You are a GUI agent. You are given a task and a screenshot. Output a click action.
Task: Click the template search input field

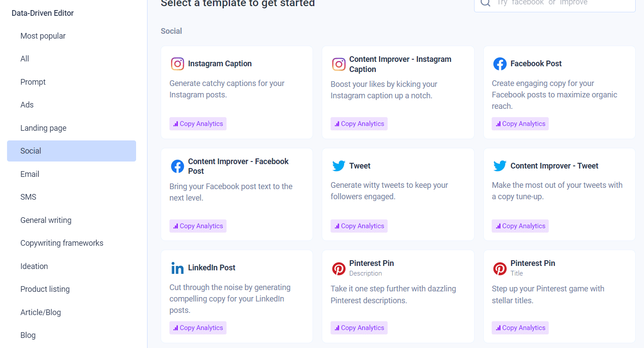pyautogui.click(x=555, y=4)
